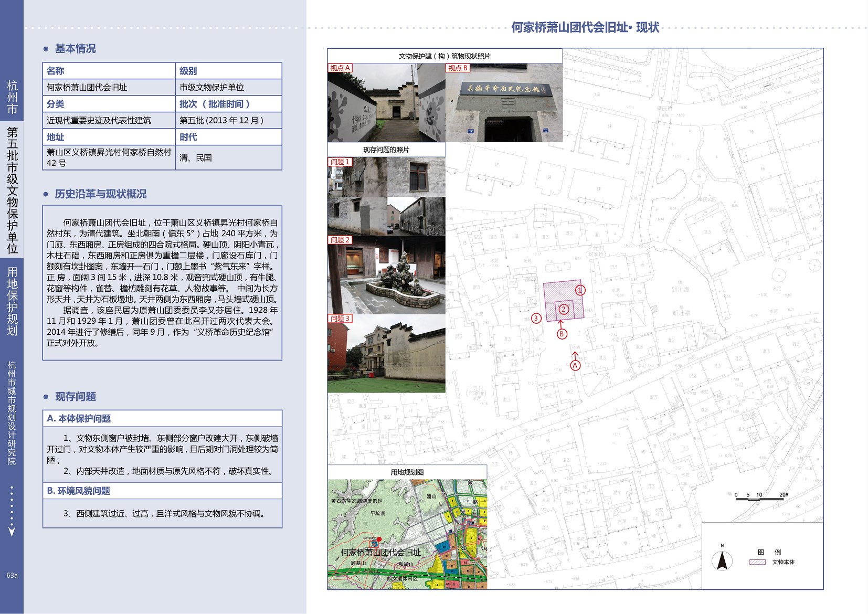
Task: Click the red 问题 3 label
Action: tap(340, 319)
